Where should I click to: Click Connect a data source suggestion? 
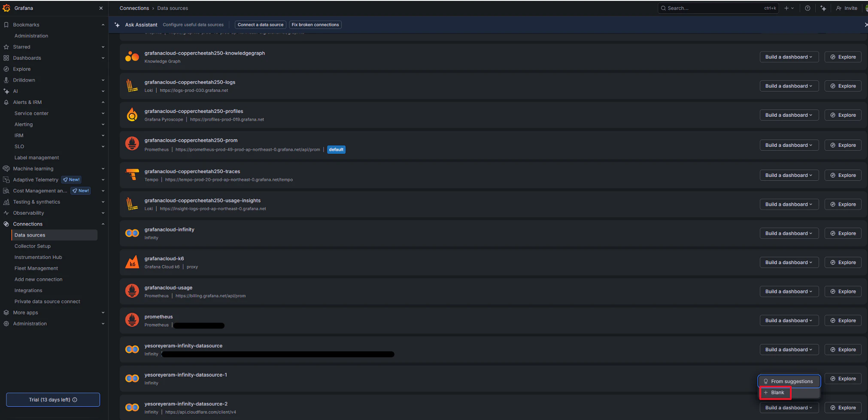[x=261, y=25]
